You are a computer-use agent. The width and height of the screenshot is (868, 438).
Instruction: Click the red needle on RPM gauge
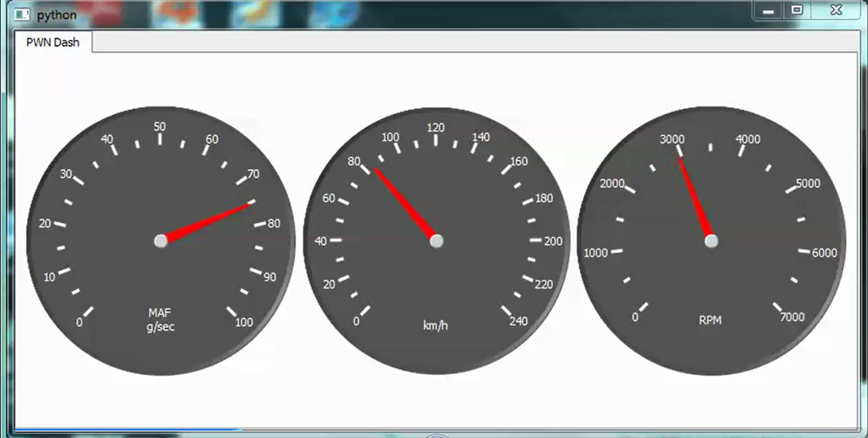coord(695,199)
